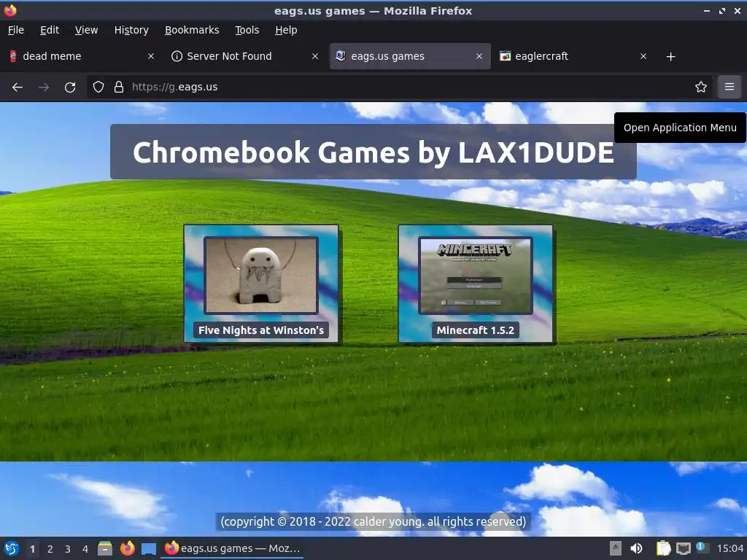747x560 pixels.
Task: Open the Firefox application menu
Action: tap(729, 87)
